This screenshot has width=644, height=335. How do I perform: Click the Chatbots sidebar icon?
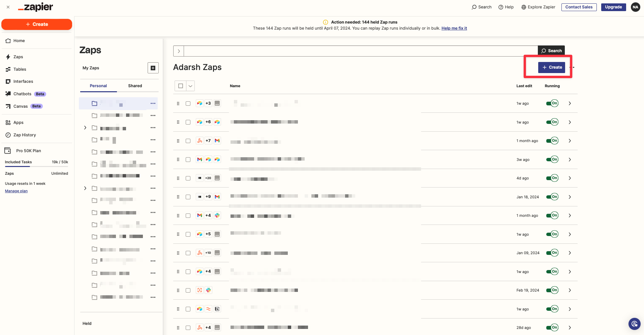[8, 94]
